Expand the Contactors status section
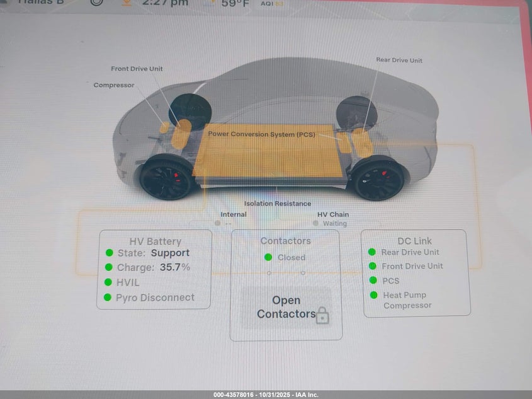 [x=286, y=241]
